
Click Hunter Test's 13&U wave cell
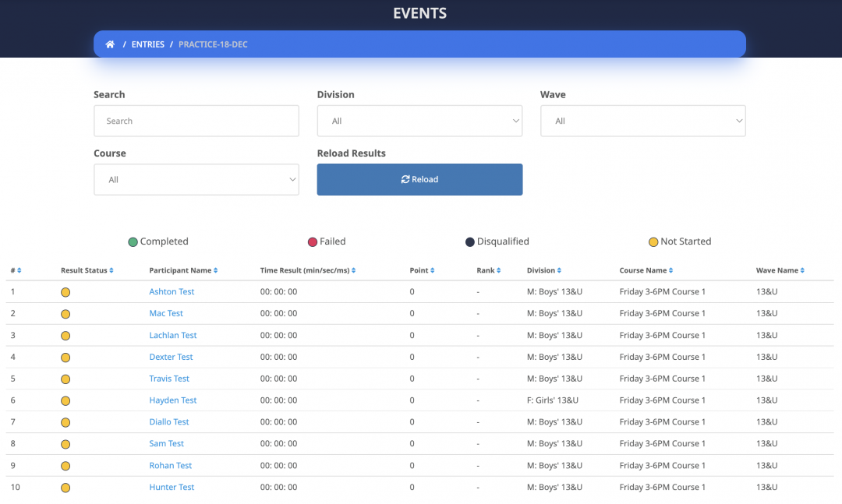pyautogui.click(x=767, y=487)
